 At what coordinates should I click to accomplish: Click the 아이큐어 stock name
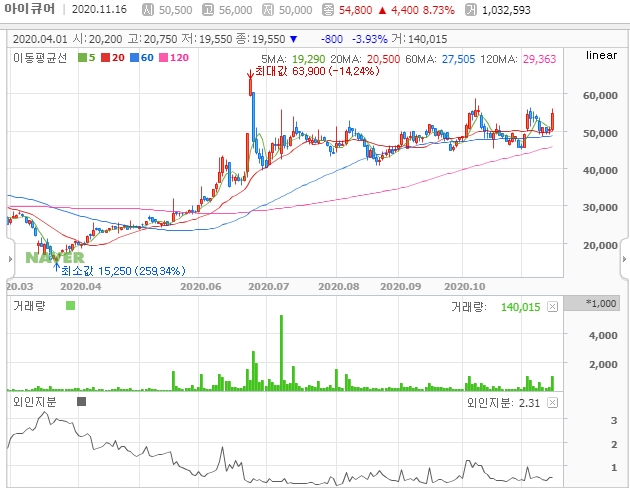(30, 9)
